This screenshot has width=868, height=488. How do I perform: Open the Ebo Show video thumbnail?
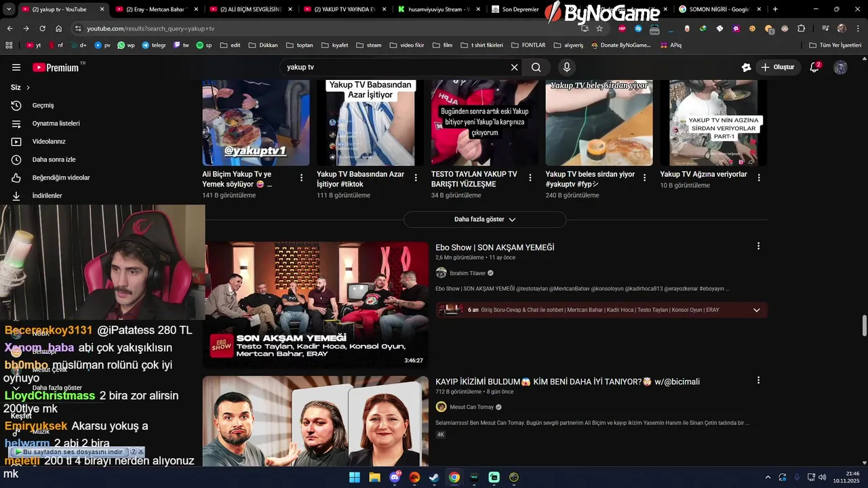pyautogui.click(x=315, y=305)
